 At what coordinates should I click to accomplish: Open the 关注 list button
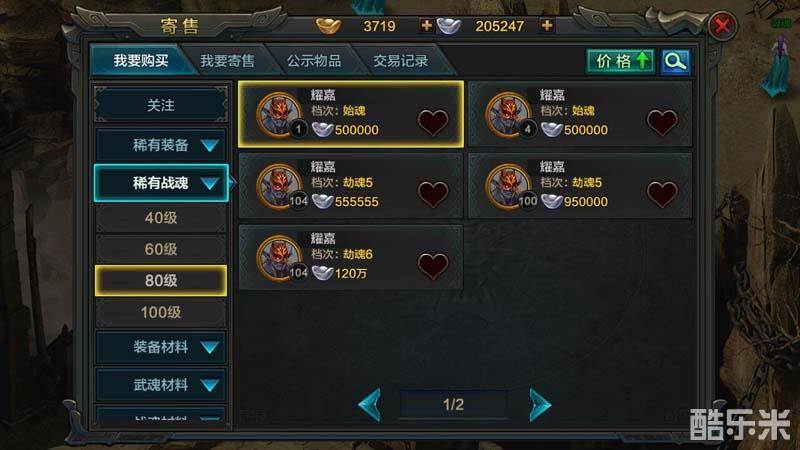[161, 105]
